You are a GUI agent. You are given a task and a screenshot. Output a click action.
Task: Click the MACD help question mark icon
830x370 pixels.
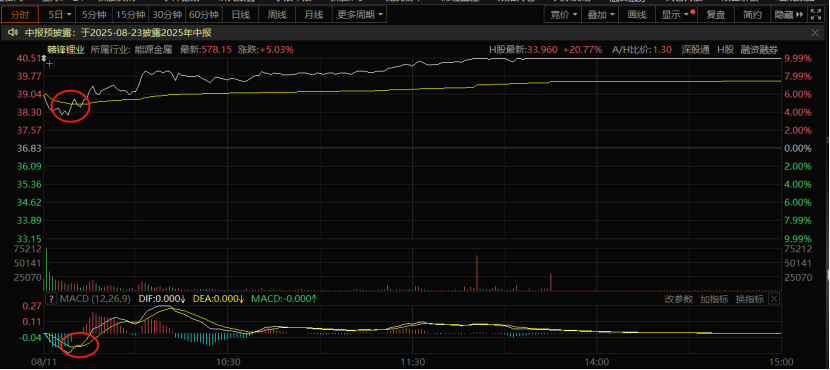click(51, 299)
